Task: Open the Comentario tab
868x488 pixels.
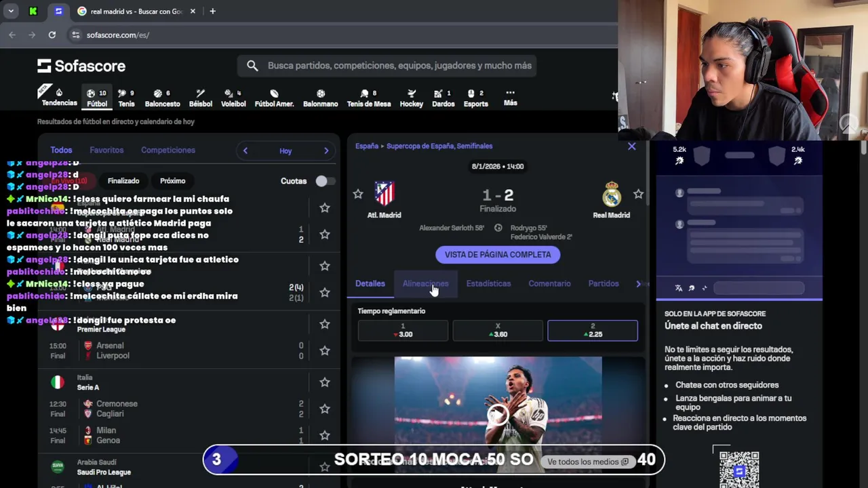Action: tap(549, 283)
